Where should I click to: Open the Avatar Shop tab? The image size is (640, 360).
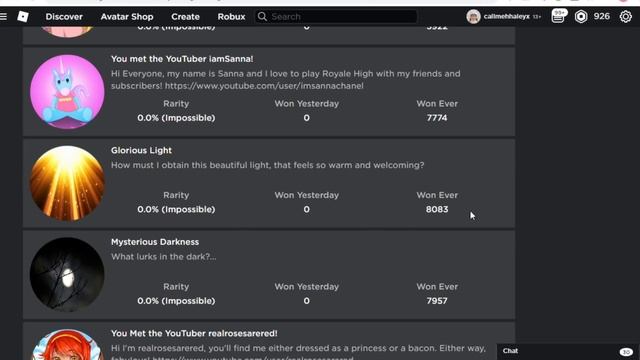(x=127, y=17)
